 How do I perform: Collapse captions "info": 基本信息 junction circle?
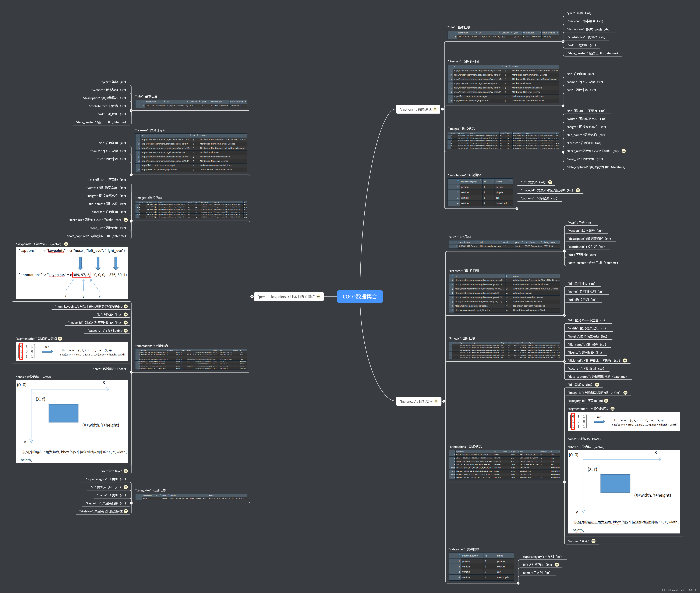[x=563, y=42]
